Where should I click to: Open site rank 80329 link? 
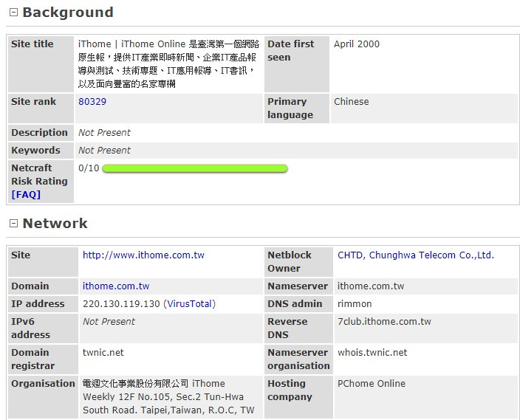coord(92,101)
